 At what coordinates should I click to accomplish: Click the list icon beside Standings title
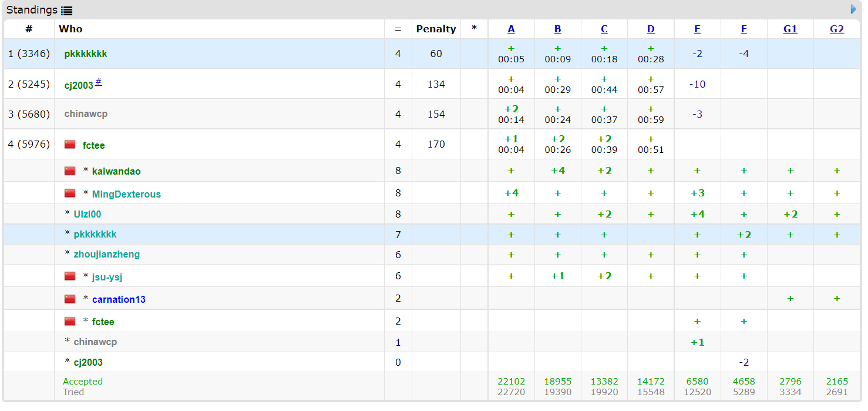click(x=67, y=11)
